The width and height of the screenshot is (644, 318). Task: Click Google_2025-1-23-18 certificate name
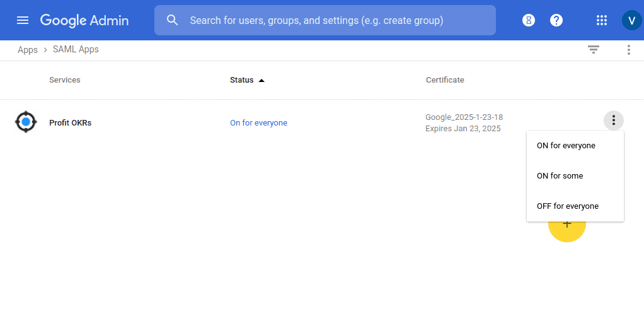(x=464, y=117)
